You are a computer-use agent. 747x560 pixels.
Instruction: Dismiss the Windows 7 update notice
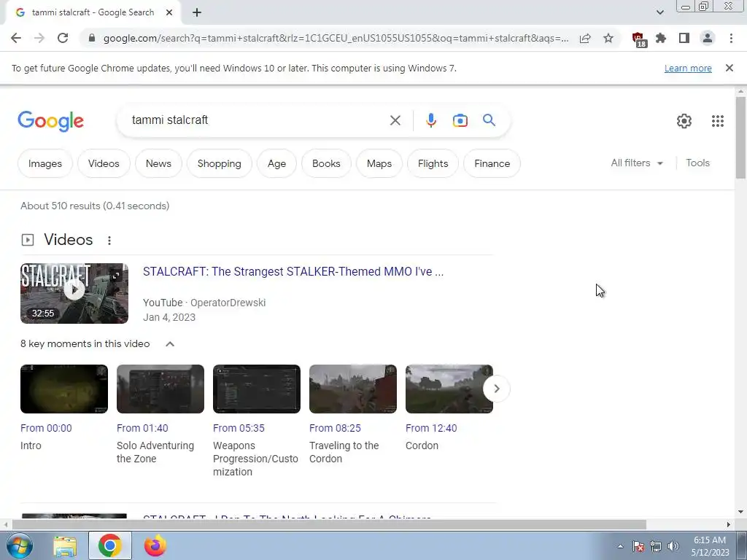click(x=729, y=68)
